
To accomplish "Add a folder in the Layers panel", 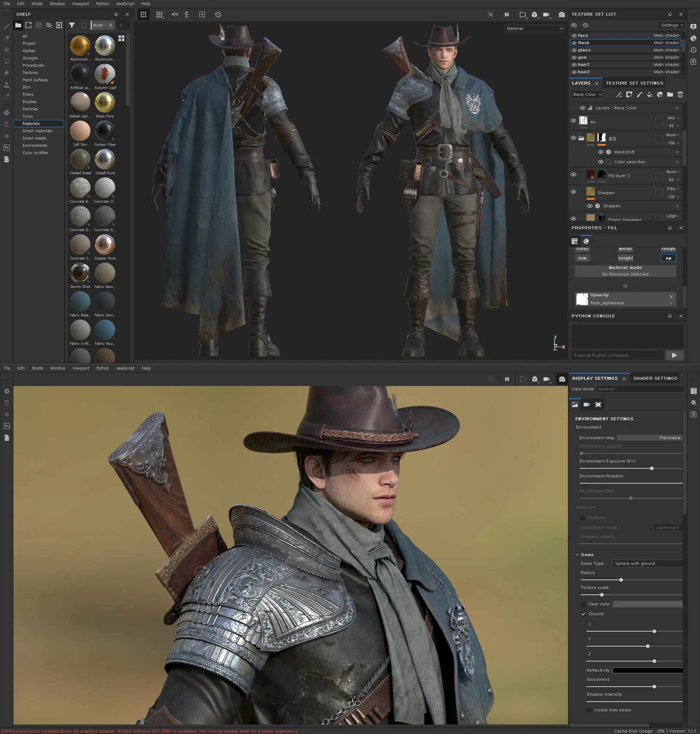I will coord(670,95).
